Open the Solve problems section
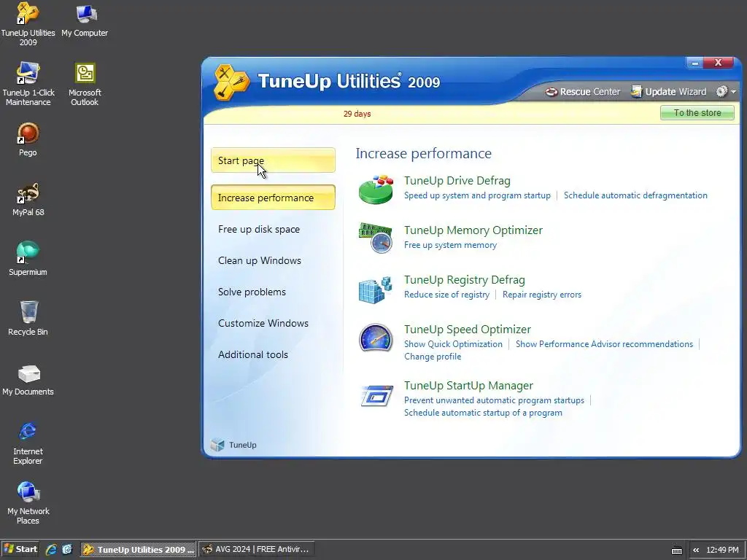This screenshot has height=560, width=747. pyautogui.click(x=252, y=292)
